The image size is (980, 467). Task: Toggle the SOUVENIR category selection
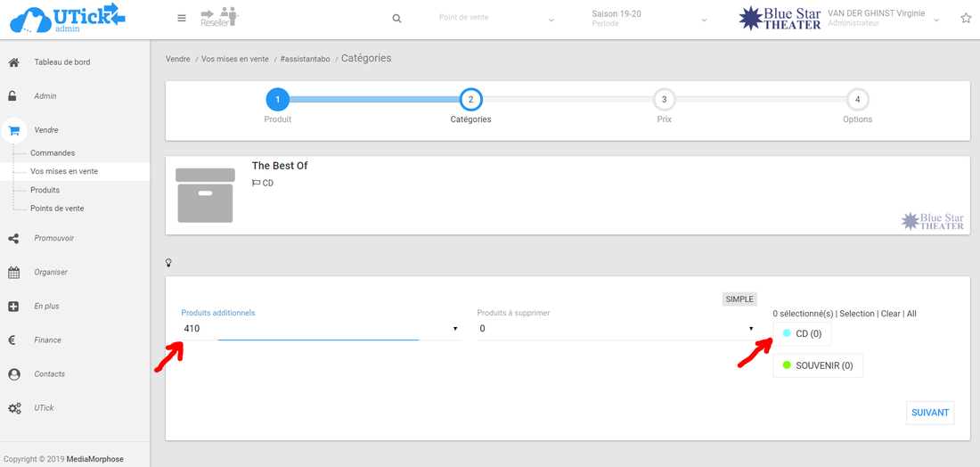817,365
